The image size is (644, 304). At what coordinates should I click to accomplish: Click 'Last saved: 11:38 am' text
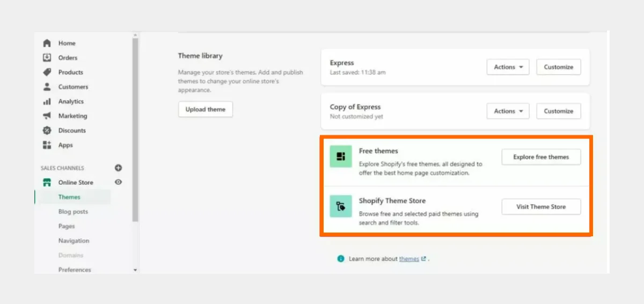[x=357, y=73]
